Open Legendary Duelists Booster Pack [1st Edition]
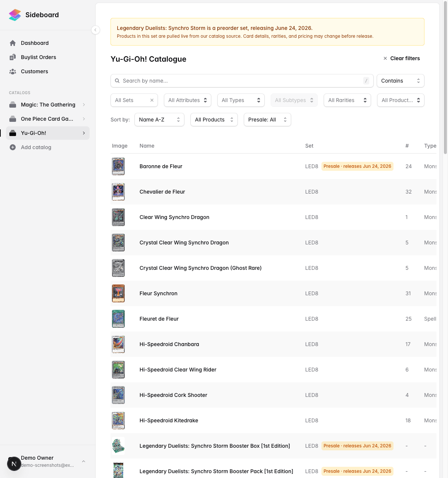The image size is (448, 478). [x=216, y=471]
